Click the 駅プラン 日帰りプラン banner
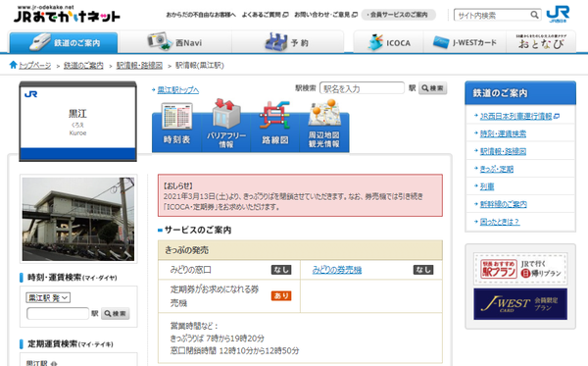 520,269
